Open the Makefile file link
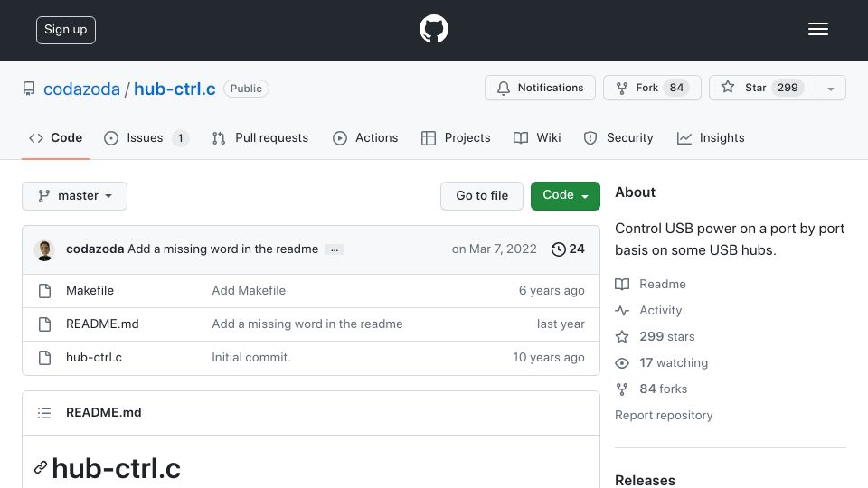 tap(90, 290)
